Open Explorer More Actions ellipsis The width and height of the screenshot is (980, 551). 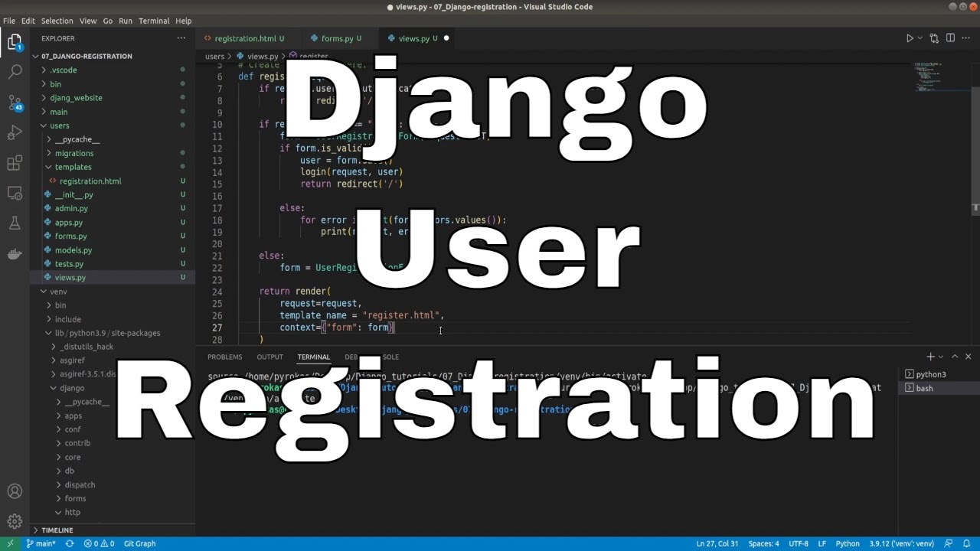181,38
